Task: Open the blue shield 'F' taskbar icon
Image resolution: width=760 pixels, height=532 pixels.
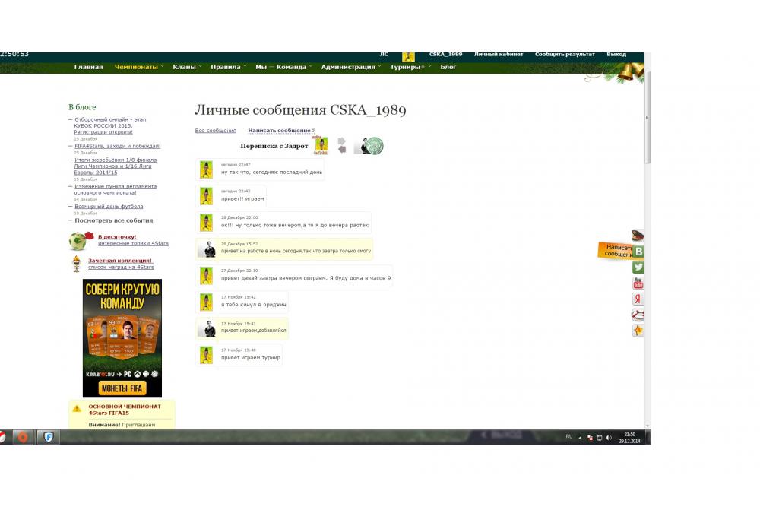Action: [49, 437]
